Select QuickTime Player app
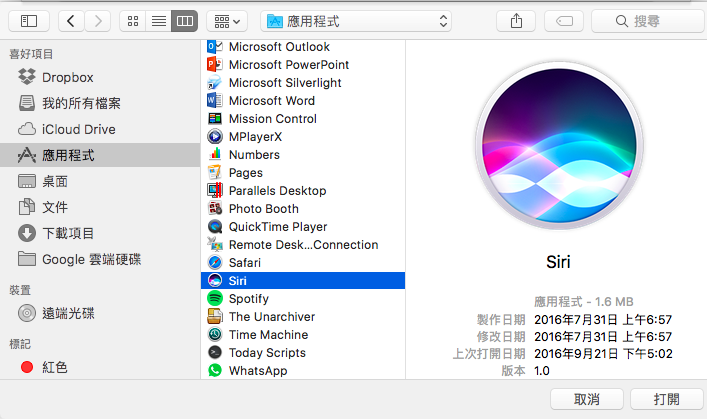707x419 pixels. pos(303,227)
